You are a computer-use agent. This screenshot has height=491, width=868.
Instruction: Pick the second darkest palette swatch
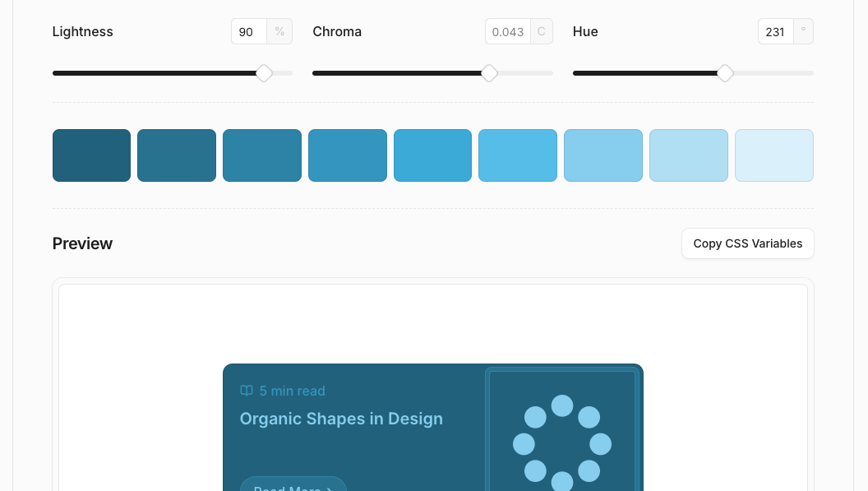click(177, 155)
